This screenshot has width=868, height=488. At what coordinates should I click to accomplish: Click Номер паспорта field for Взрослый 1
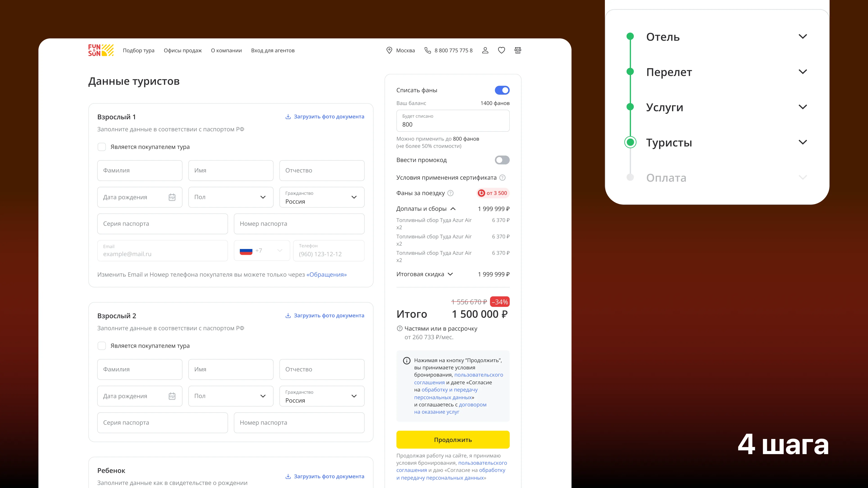[x=299, y=224]
